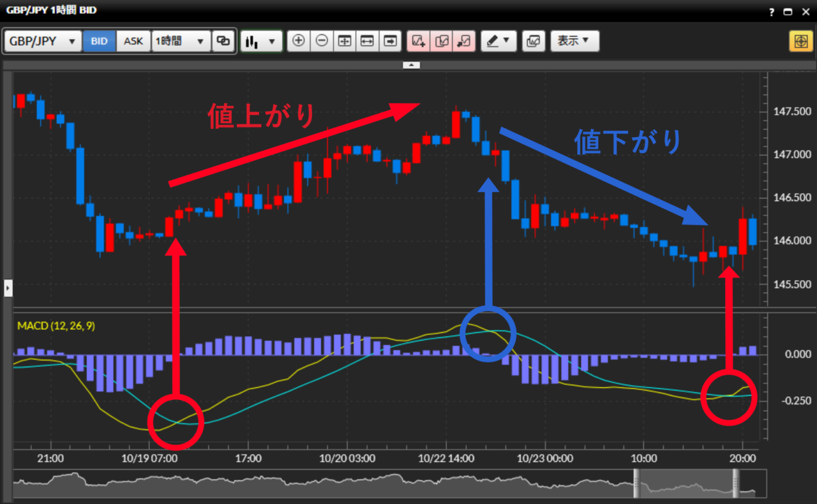
Task: Click the edit indicator chart icon
Action: tap(442, 41)
